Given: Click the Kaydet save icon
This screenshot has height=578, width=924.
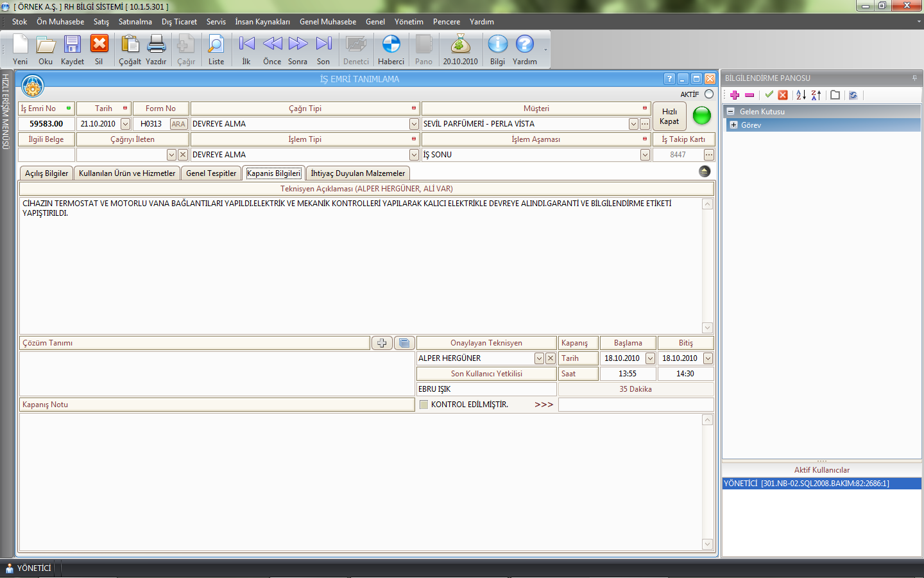Looking at the screenshot, I should point(72,45).
